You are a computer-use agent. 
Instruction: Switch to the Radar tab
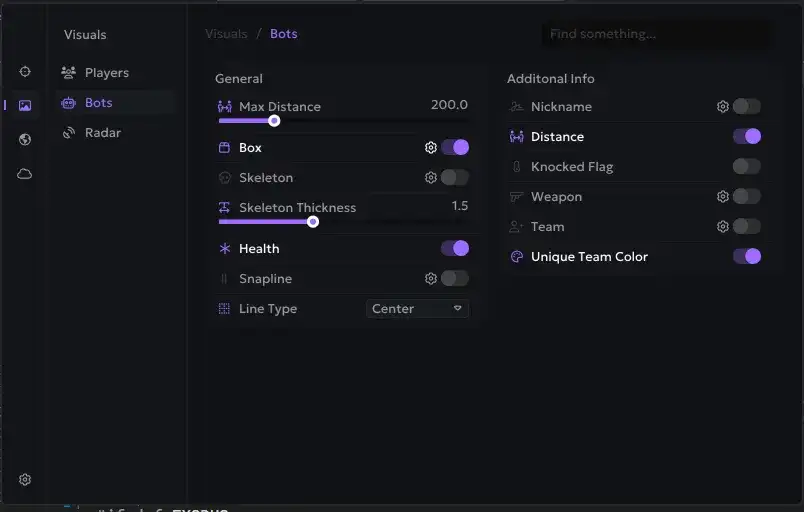[102, 133]
